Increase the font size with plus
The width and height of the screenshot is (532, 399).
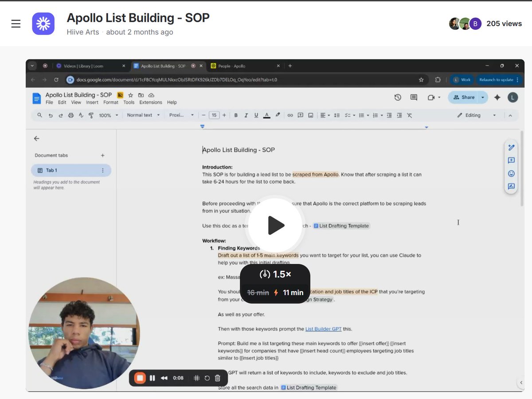click(x=224, y=115)
